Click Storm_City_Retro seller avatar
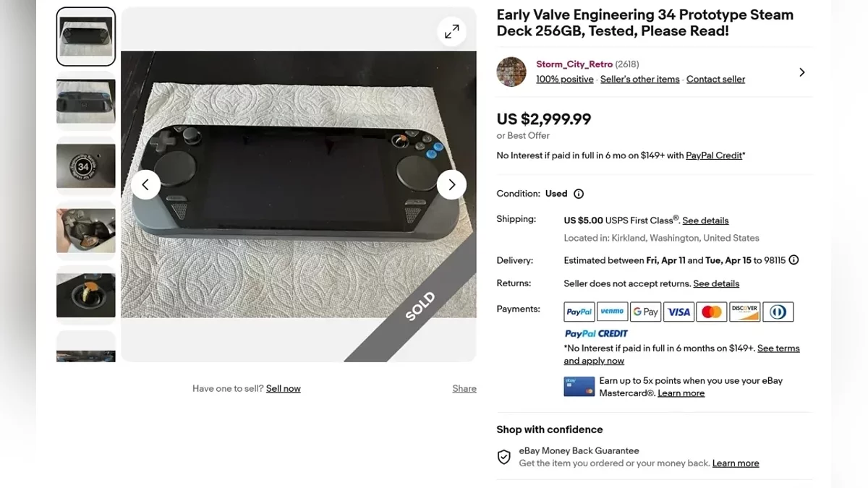The image size is (868, 488). click(511, 72)
